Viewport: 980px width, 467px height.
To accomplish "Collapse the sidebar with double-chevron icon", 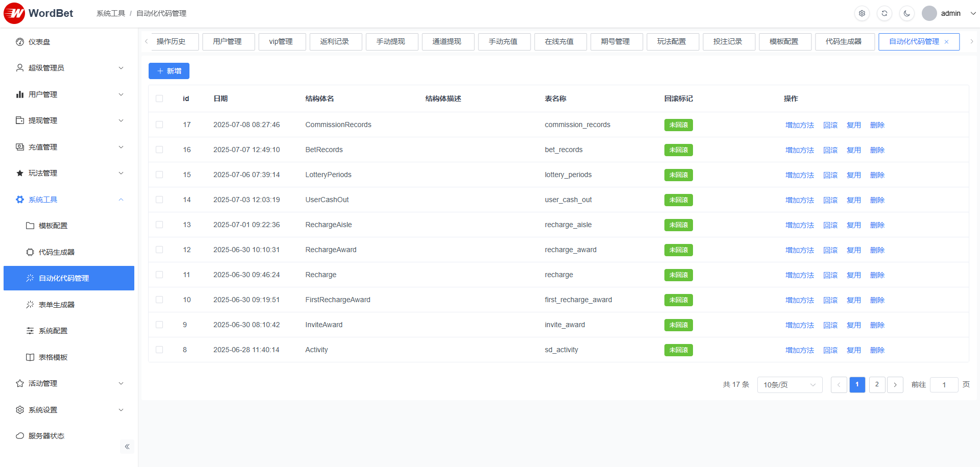I will (127, 447).
